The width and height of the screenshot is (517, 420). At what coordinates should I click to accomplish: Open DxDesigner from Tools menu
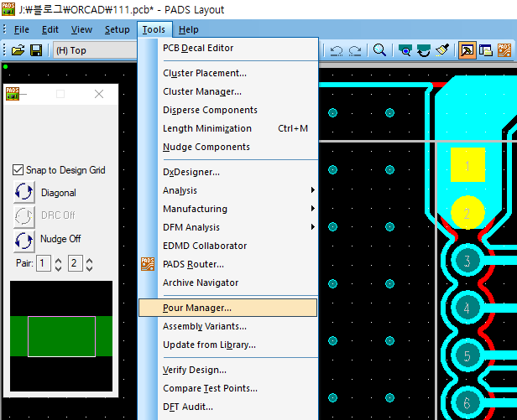(x=227, y=172)
